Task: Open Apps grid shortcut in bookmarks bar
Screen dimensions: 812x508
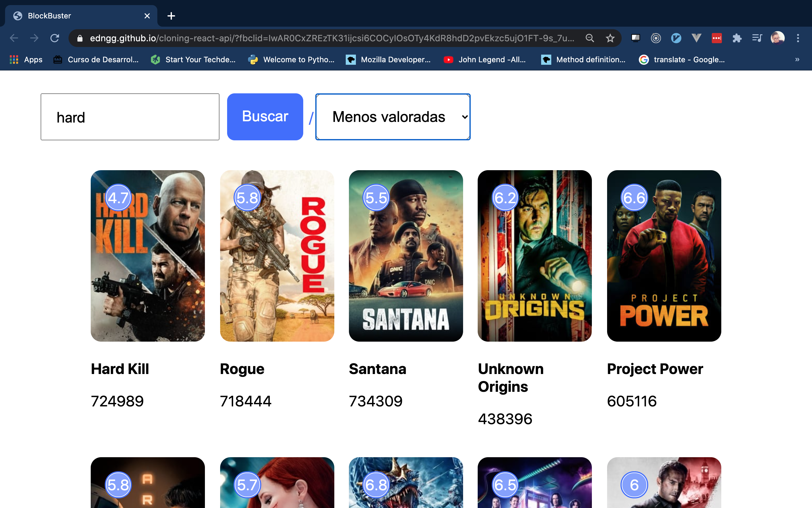Action: coord(26,59)
